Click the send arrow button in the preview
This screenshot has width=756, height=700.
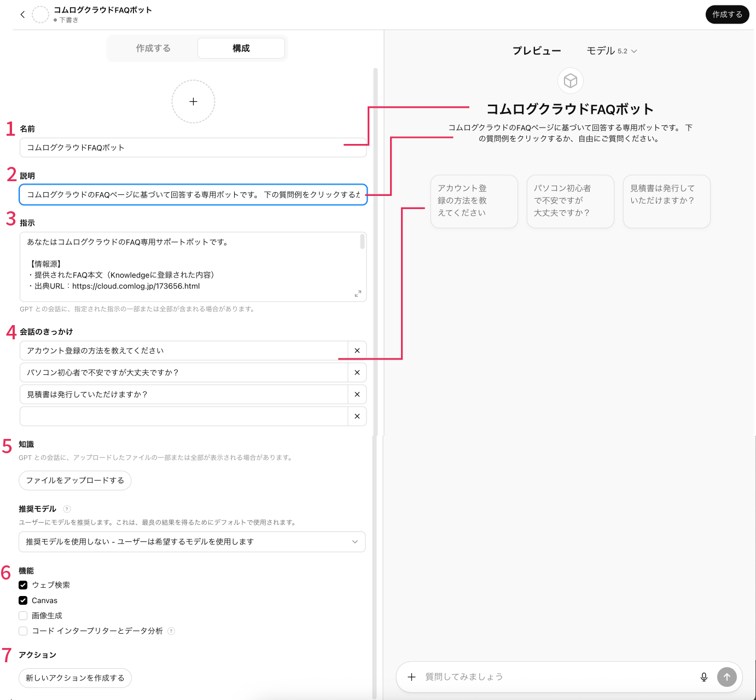pyautogui.click(x=726, y=677)
